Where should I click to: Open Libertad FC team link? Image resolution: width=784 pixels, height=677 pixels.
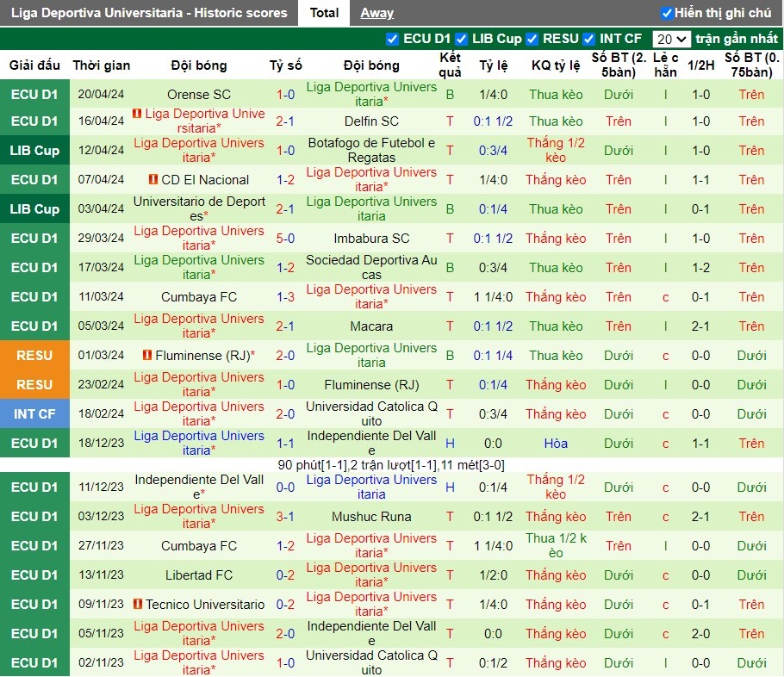tap(199, 575)
